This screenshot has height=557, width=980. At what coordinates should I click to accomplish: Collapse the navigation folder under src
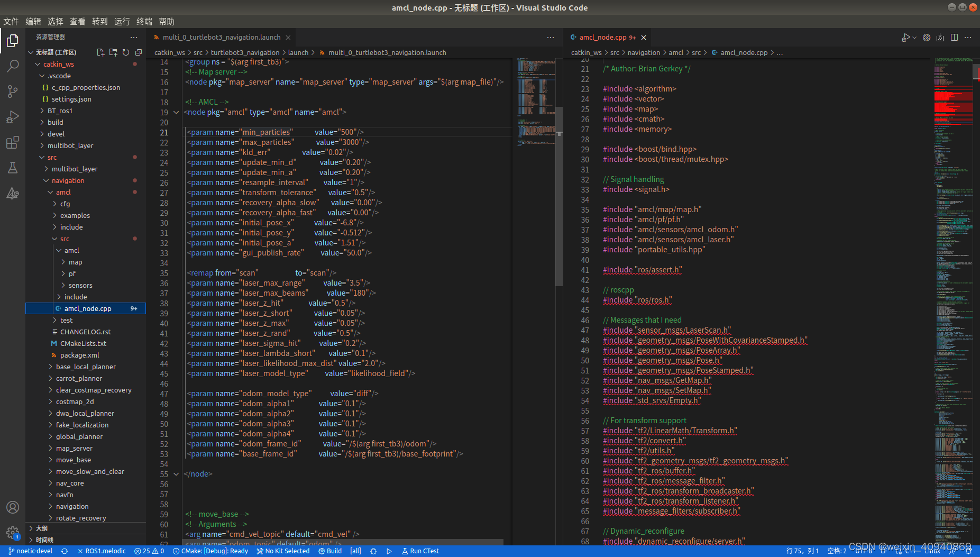tap(68, 180)
